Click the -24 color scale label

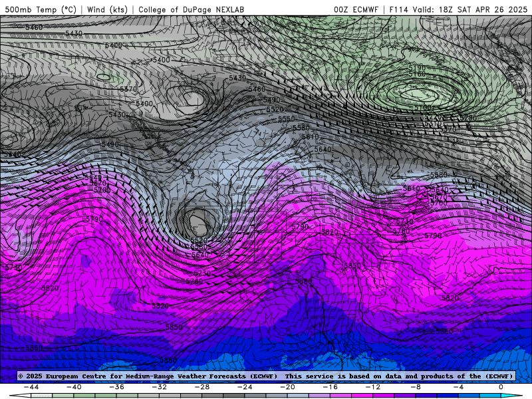tap(245, 387)
